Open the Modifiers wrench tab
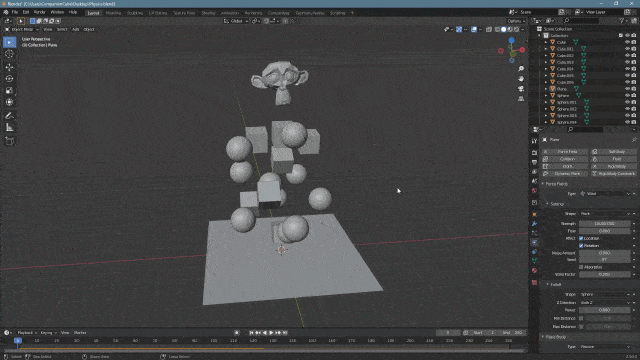 click(x=534, y=224)
